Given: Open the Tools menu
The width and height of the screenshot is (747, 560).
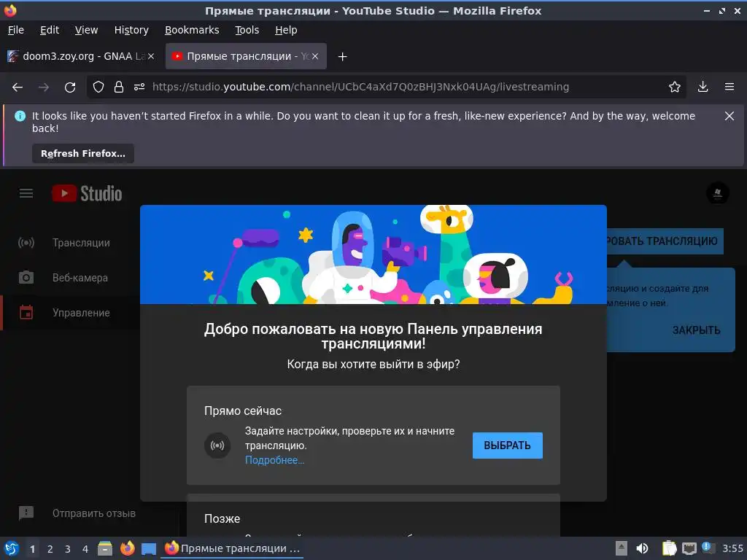Looking at the screenshot, I should pyautogui.click(x=247, y=30).
